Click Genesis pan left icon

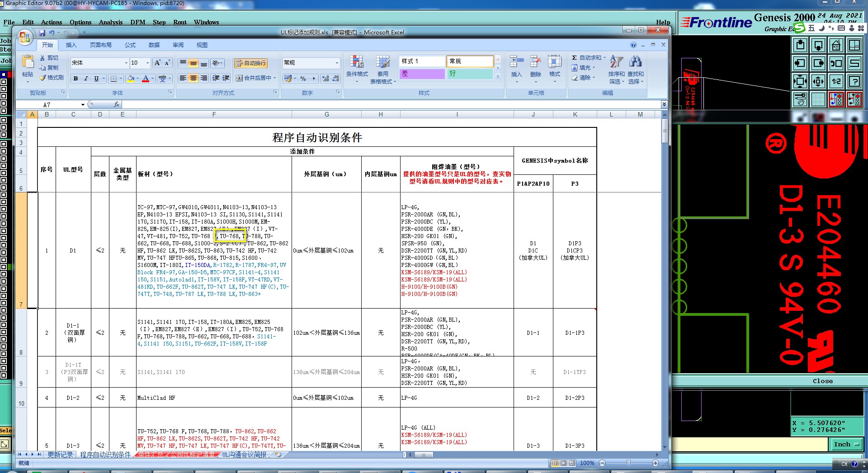tap(800, 63)
